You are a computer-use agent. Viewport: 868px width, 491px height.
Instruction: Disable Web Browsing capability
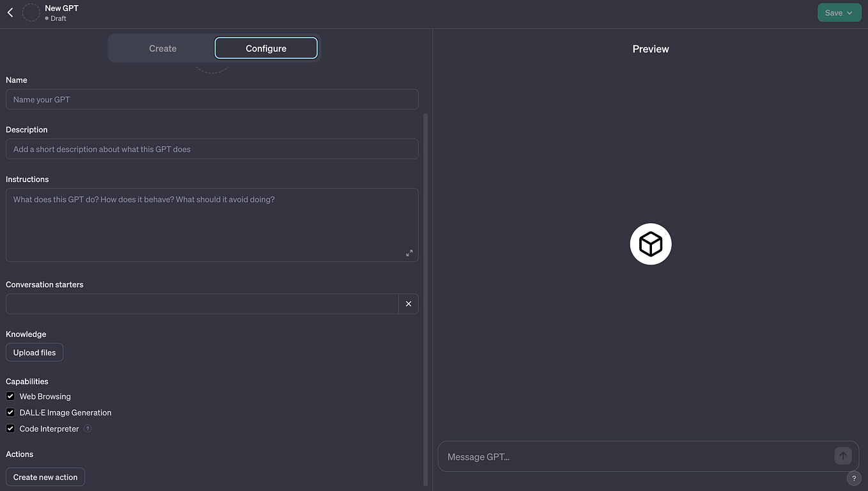tap(10, 396)
